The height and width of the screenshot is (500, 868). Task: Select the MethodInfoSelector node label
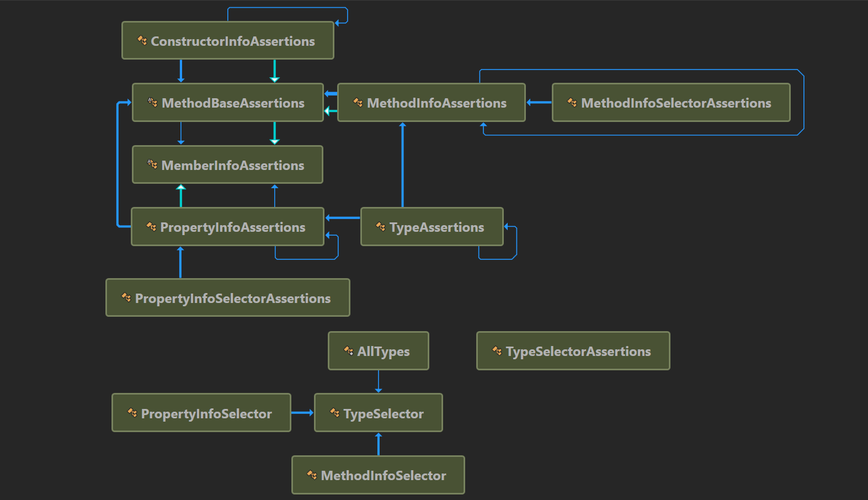tap(384, 476)
